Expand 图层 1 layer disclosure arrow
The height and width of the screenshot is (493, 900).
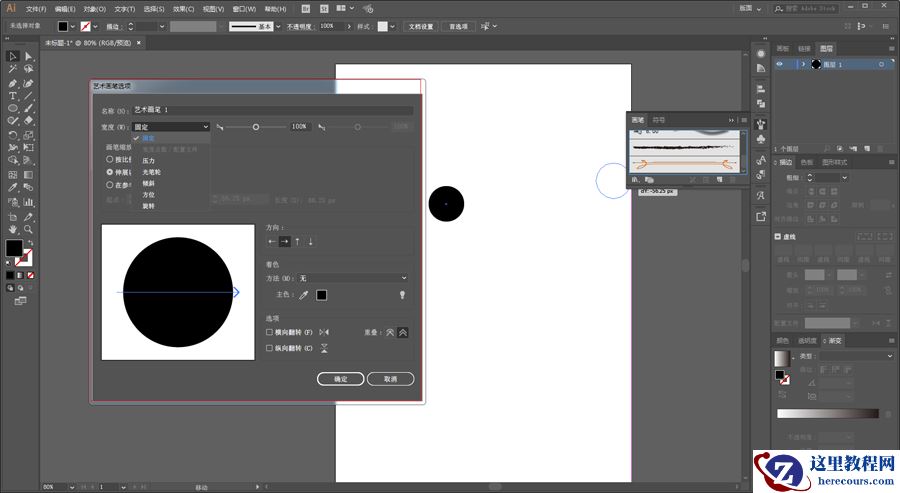(x=802, y=64)
